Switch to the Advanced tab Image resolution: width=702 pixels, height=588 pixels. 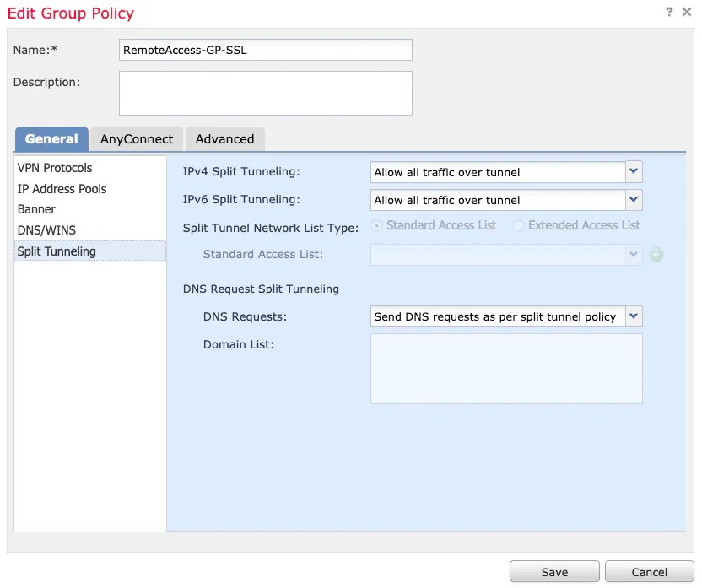point(224,139)
